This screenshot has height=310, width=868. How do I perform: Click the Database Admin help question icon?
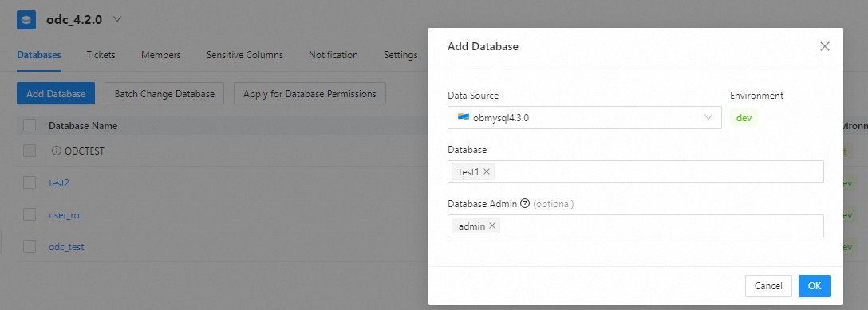(525, 204)
